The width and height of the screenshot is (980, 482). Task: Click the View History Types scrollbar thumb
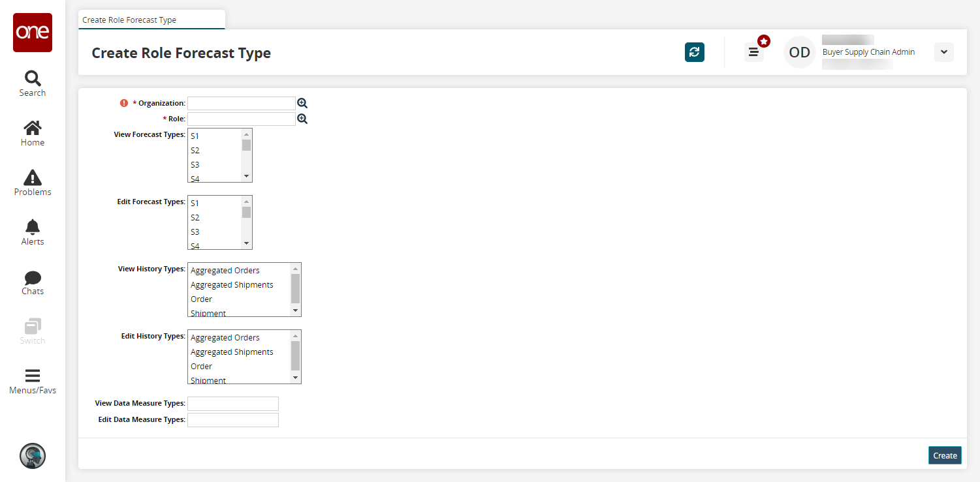click(295, 288)
